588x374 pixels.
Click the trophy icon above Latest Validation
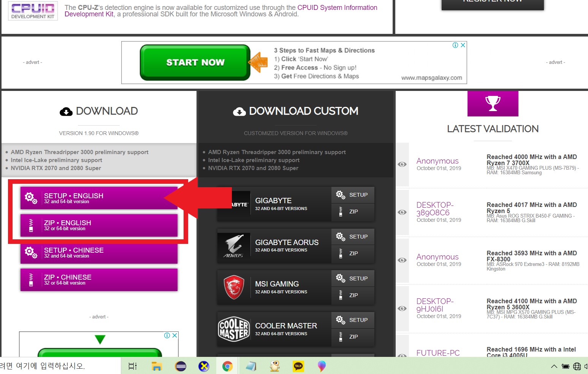click(x=493, y=103)
